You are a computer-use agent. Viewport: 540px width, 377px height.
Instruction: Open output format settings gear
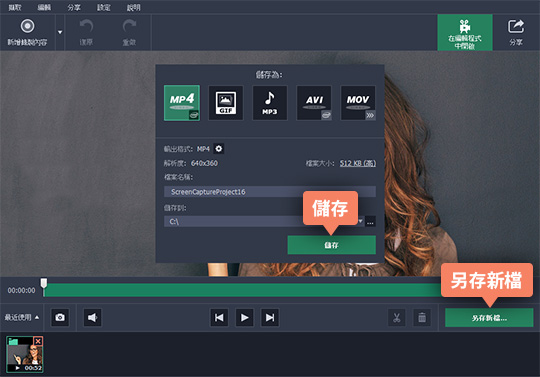pos(219,149)
